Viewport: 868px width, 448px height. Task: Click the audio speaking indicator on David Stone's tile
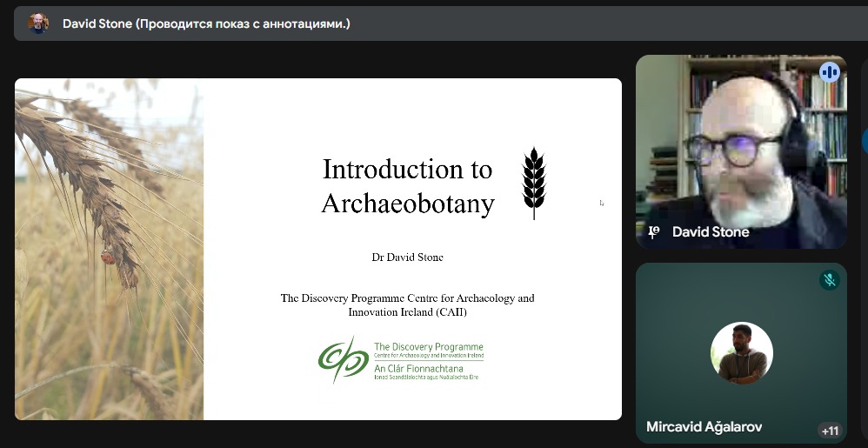[829, 72]
